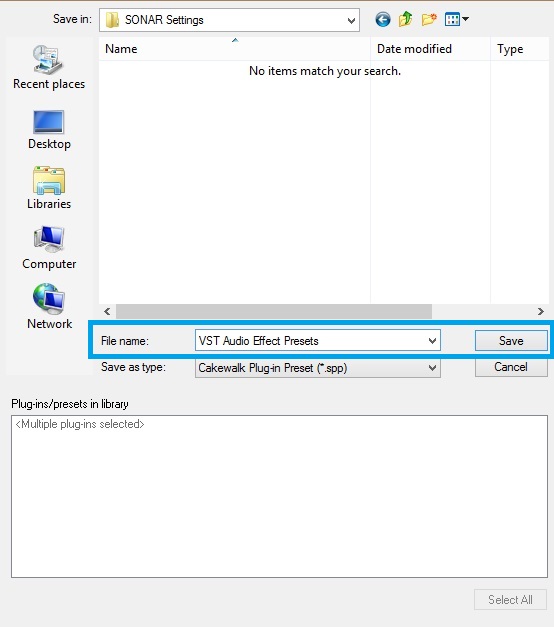
Task: Cancel the save dialog
Action: (511, 367)
